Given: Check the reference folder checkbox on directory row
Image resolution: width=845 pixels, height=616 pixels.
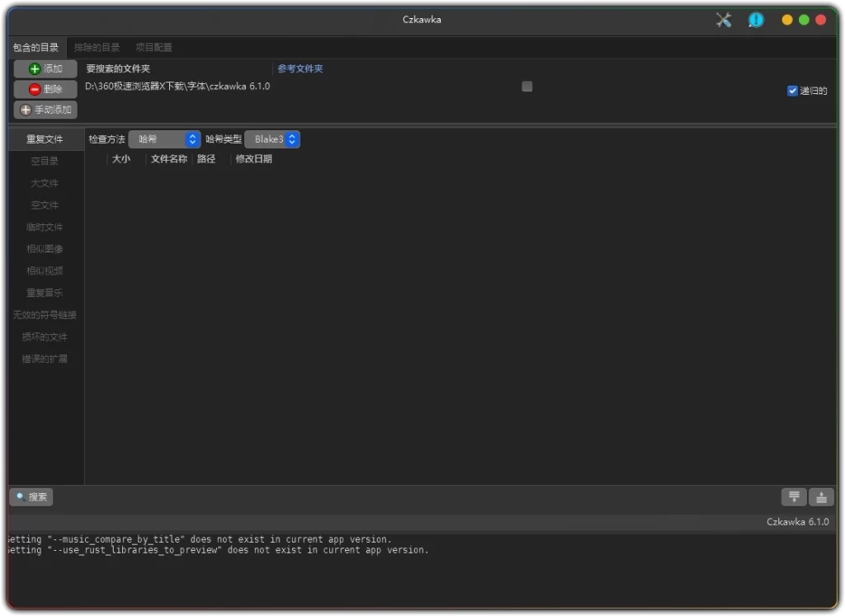Looking at the screenshot, I should [x=527, y=86].
